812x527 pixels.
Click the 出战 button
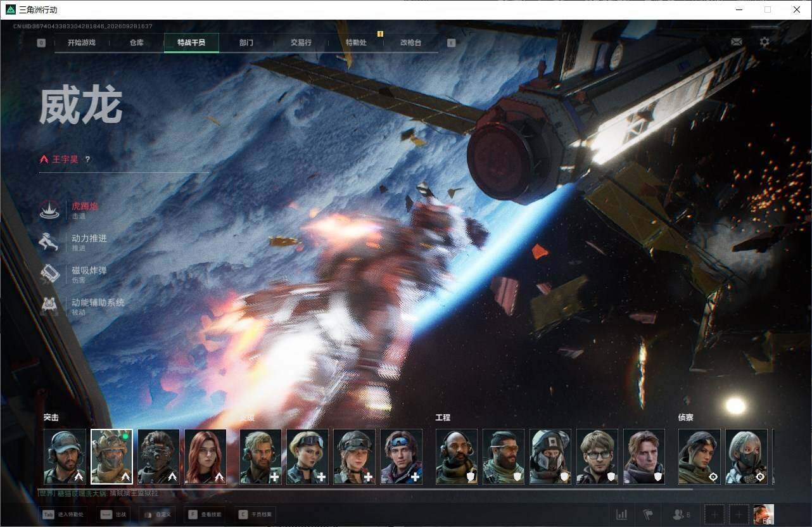click(114, 515)
